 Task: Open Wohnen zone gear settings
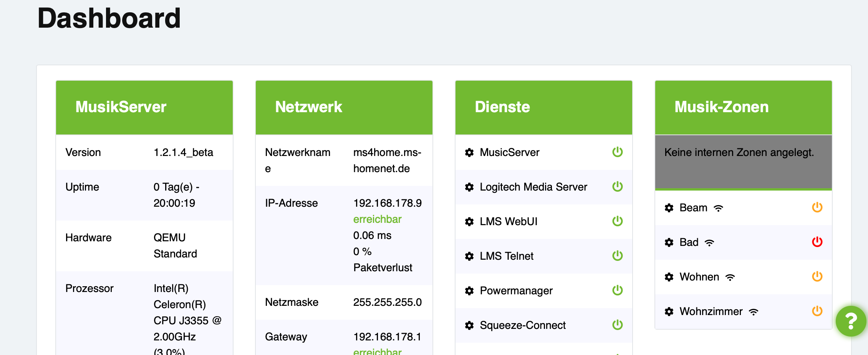tap(669, 277)
